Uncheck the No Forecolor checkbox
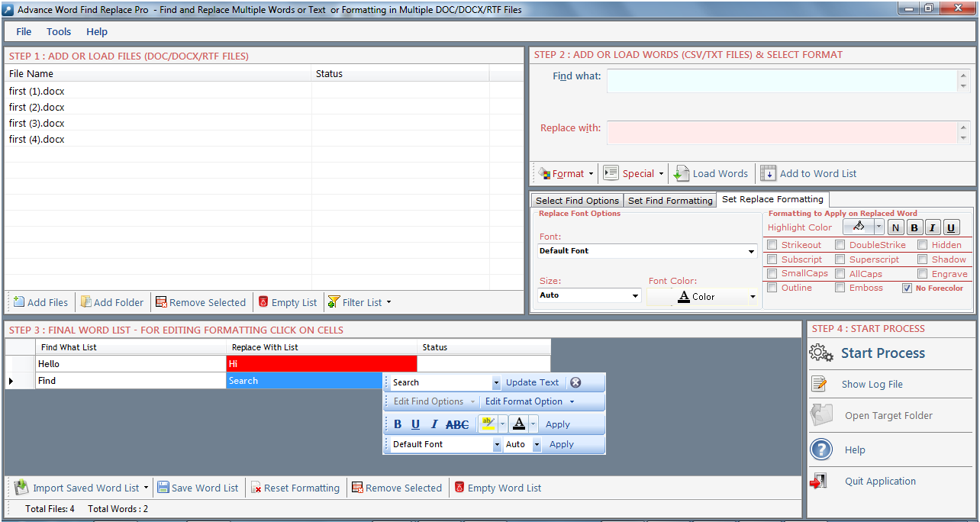 (x=907, y=288)
